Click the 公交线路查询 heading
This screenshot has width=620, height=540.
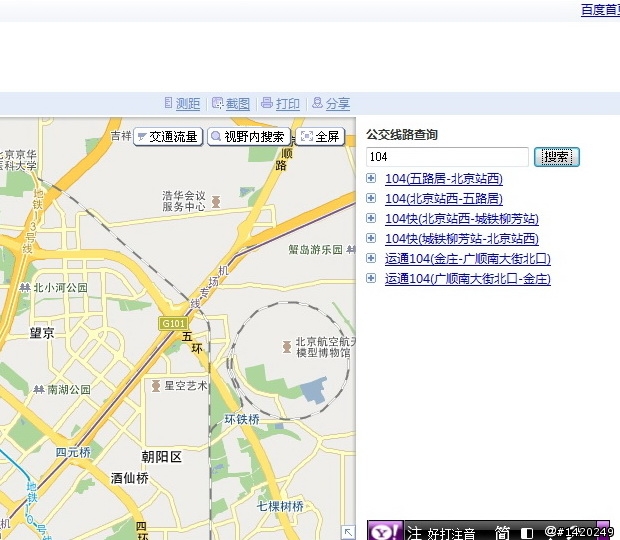(402, 134)
